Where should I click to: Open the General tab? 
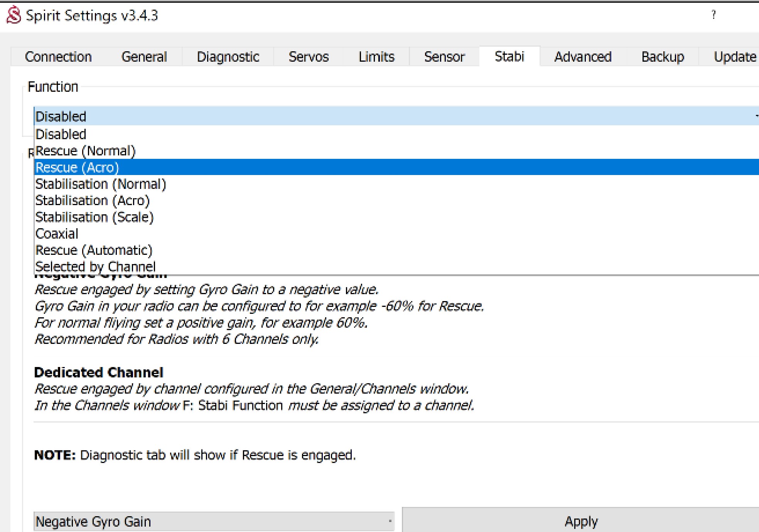point(144,57)
